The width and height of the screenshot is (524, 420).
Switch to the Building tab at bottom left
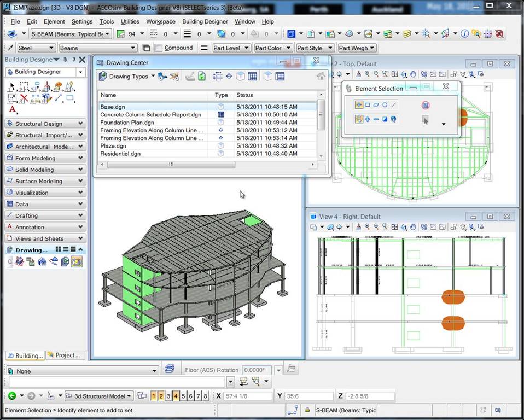tap(25, 355)
